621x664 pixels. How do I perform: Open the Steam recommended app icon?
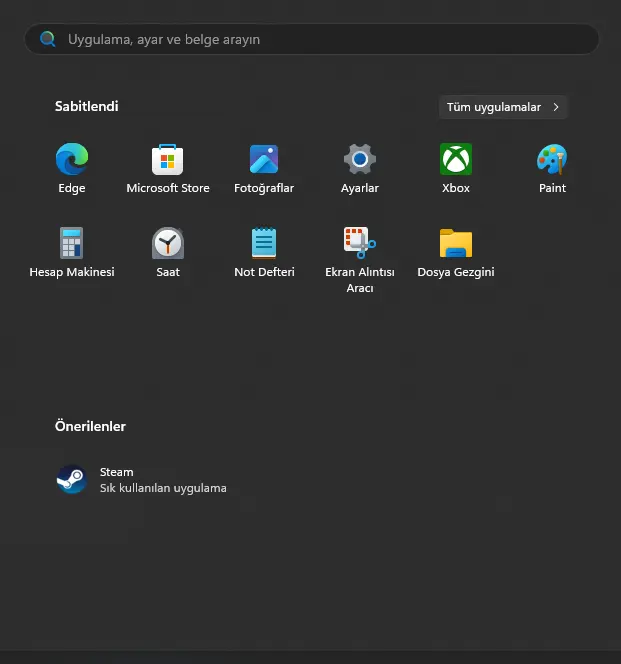tap(72, 479)
